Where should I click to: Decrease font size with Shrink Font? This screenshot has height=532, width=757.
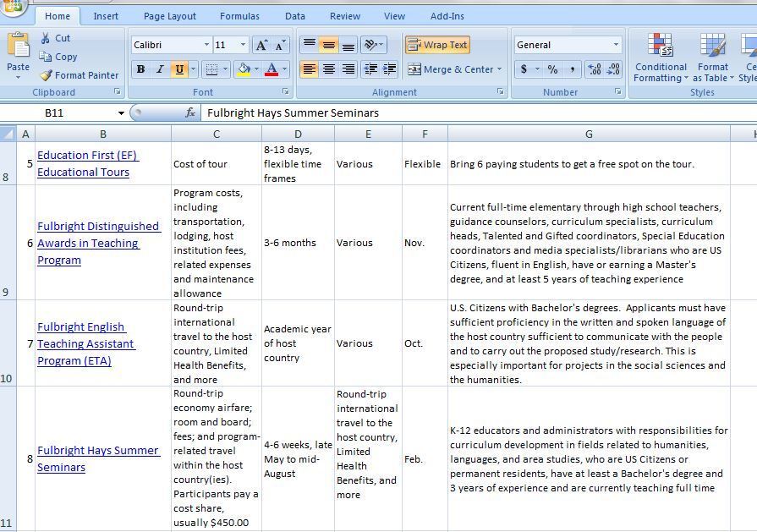281,46
